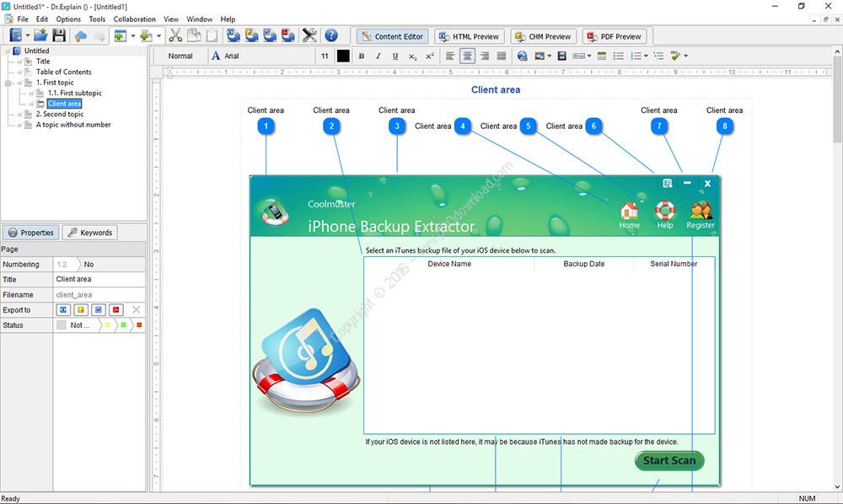Screen dimensions: 843x504
Task: Export to HTML from the main toolbar
Action: [x=234, y=35]
